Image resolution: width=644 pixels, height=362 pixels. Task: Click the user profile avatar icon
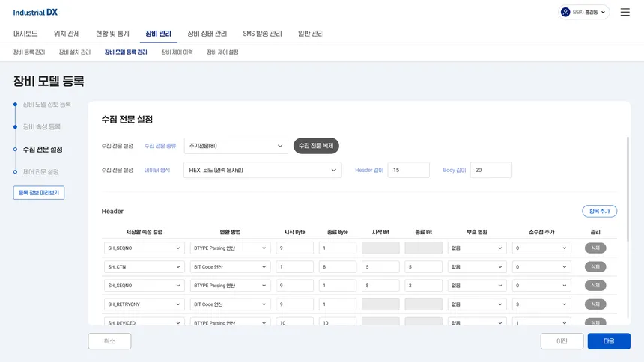click(x=565, y=12)
